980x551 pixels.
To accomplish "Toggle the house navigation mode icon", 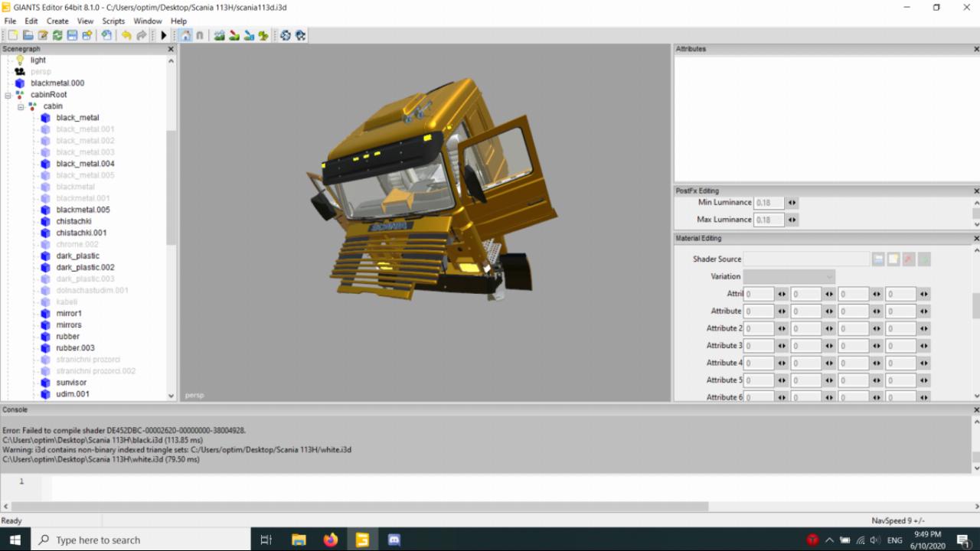I will (185, 35).
